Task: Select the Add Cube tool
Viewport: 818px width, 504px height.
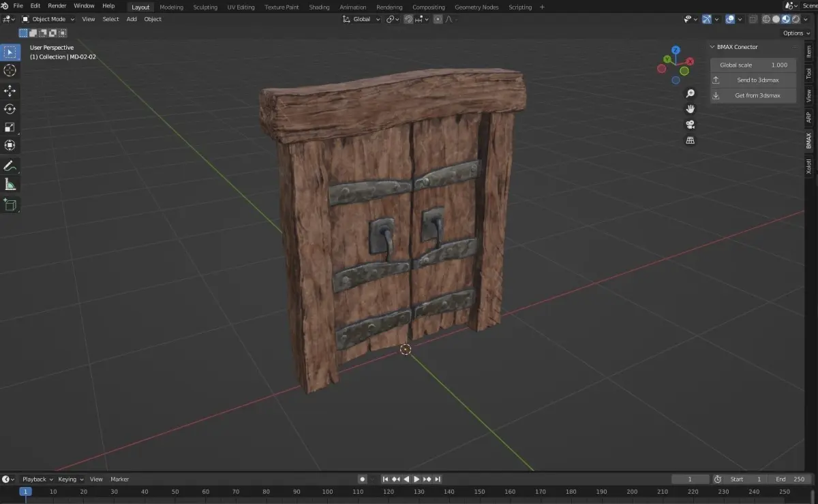Action: (10, 204)
